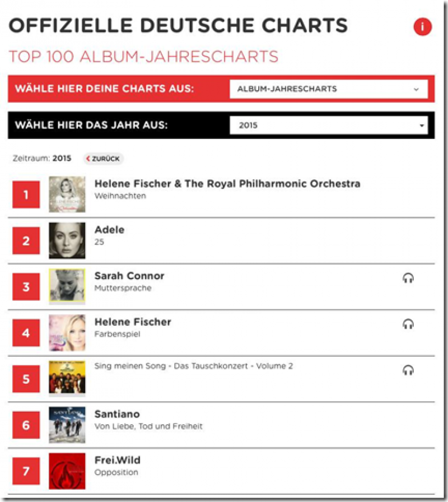Click the red info icon

click(x=423, y=26)
